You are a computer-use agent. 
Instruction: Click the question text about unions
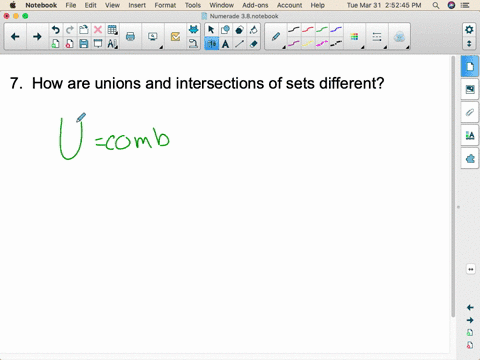(x=197, y=83)
